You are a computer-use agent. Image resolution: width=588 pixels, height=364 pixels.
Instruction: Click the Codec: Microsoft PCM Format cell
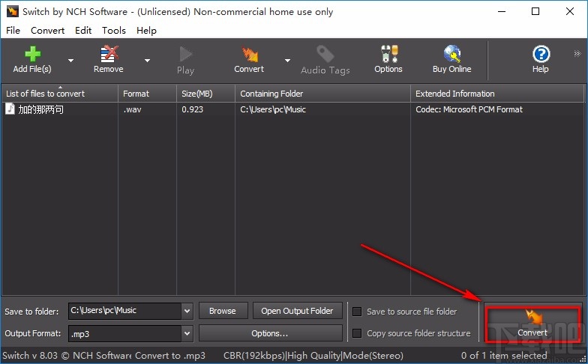(x=469, y=109)
